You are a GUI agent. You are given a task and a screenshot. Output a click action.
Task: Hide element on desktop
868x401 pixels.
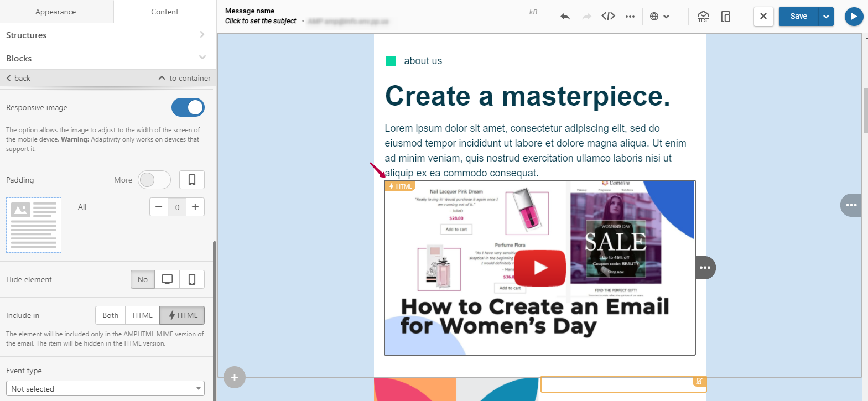[x=167, y=279]
